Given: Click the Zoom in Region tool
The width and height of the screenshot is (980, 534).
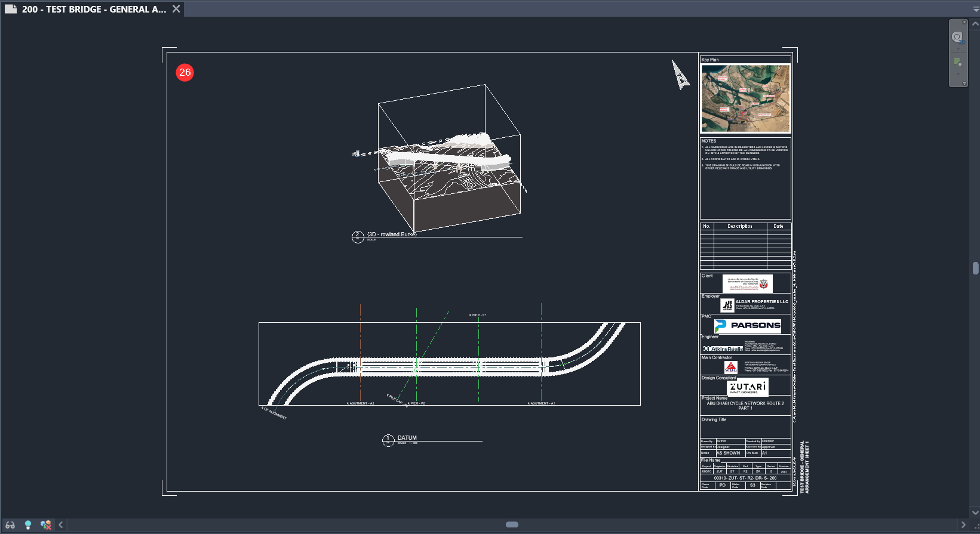Looking at the screenshot, I should 957,62.
